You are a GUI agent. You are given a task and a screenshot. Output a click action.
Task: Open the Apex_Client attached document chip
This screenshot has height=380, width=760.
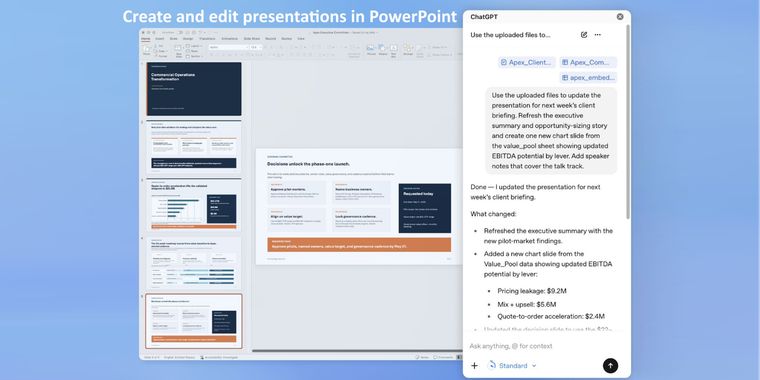point(526,63)
